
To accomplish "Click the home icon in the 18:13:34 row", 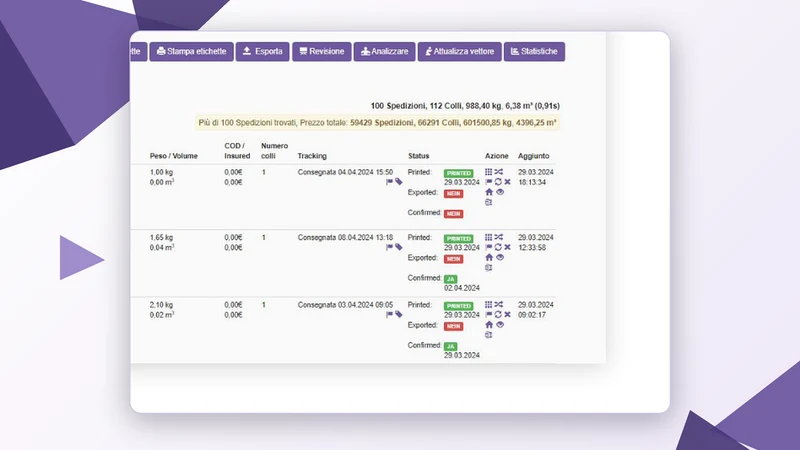I will tap(489, 192).
